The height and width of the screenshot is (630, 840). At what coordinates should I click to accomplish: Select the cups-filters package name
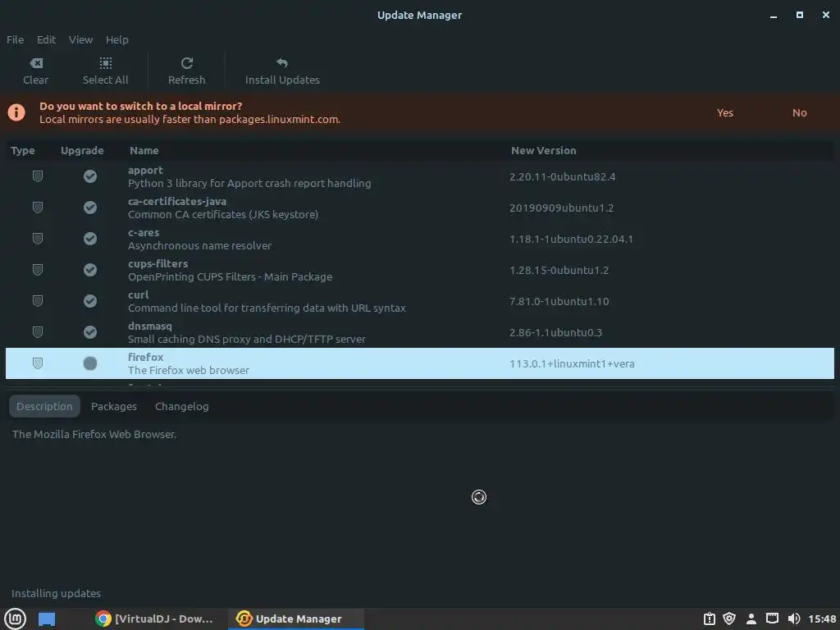[158, 263]
